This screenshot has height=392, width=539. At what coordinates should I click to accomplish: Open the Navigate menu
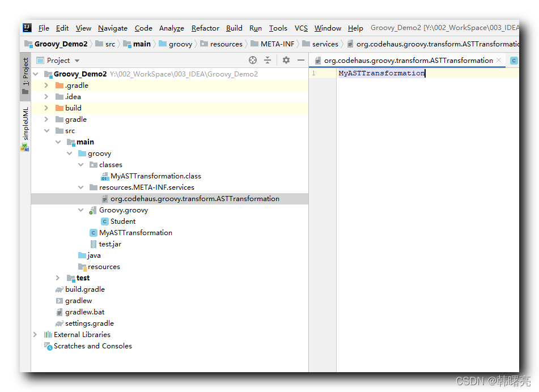(x=113, y=28)
